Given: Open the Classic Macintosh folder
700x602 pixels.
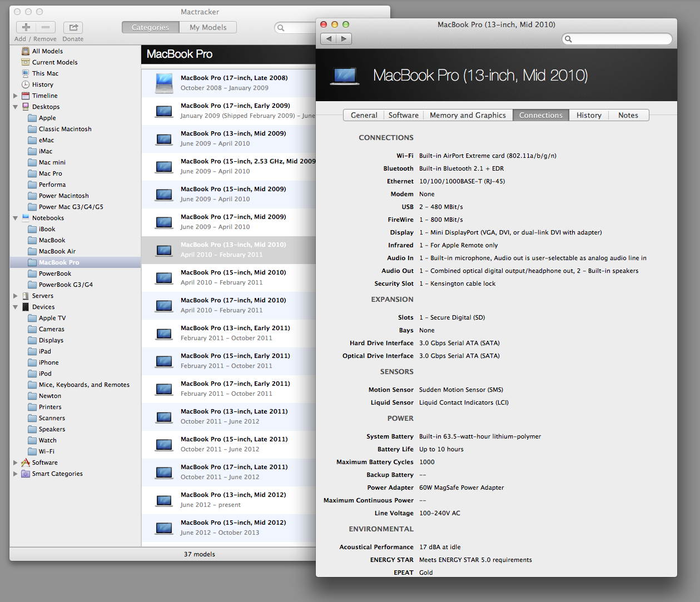Looking at the screenshot, I should click(60, 129).
